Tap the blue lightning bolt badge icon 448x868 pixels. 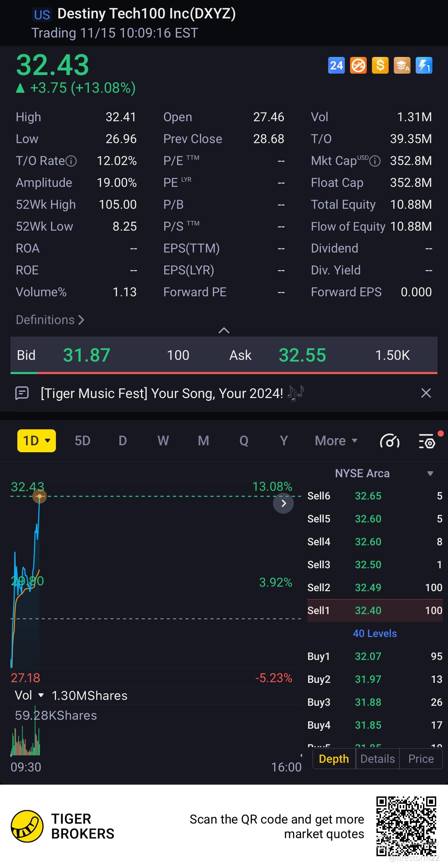(424, 65)
